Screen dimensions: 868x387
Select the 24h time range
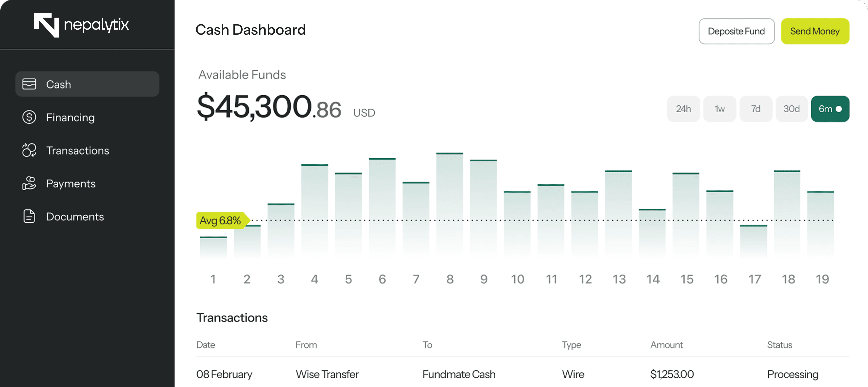coord(683,109)
